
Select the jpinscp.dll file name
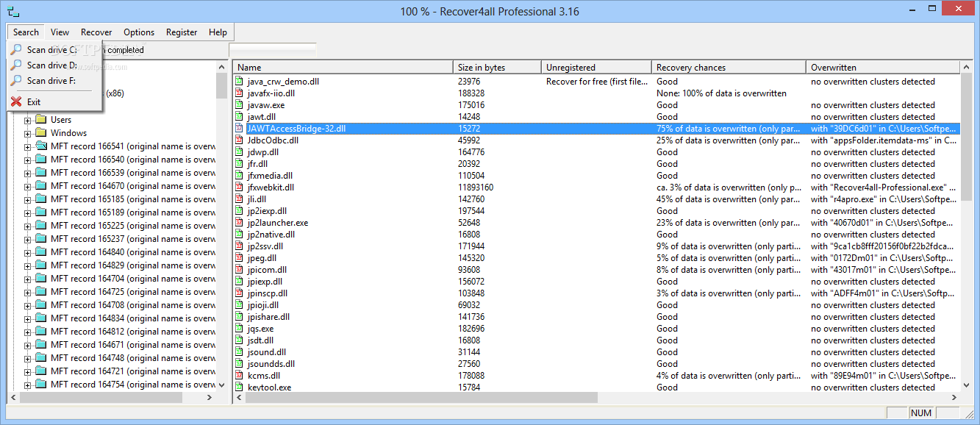click(268, 293)
